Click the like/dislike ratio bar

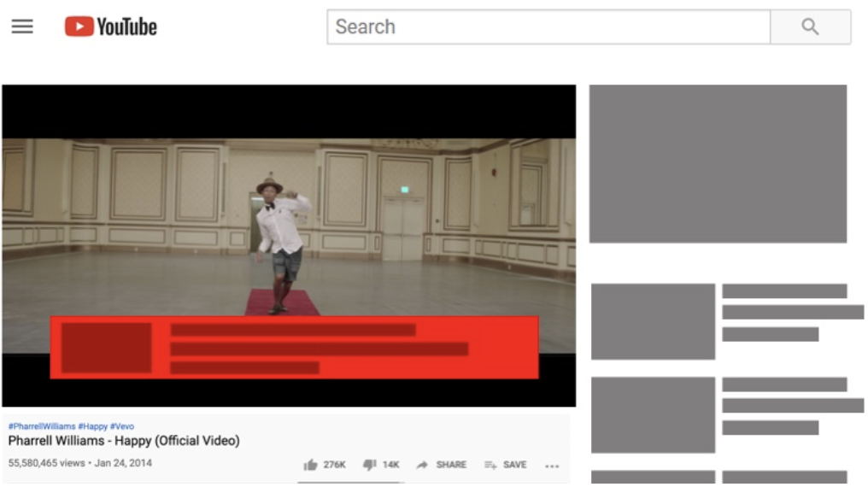pos(351,483)
